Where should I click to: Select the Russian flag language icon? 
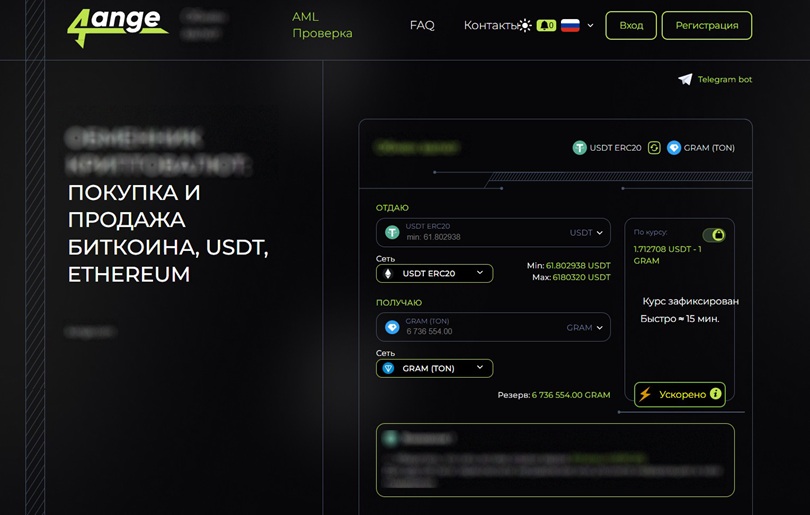[570, 25]
